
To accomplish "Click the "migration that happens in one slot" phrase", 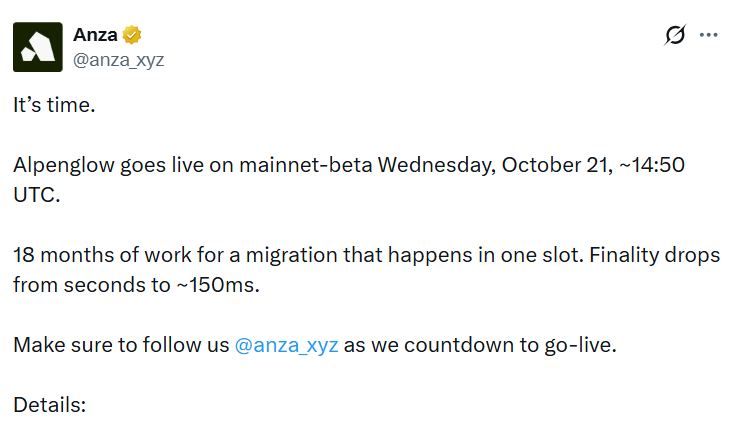I will click(x=415, y=256).
